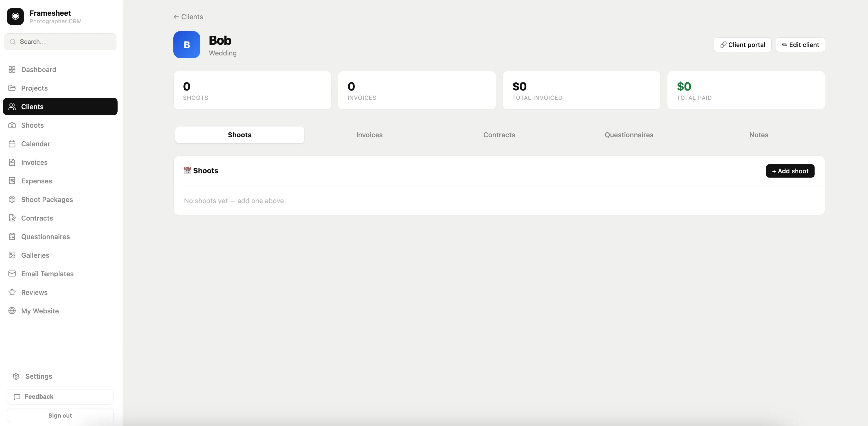Switch to the Shoots tab
The height and width of the screenshot is (426, 868).
point(239,135)
